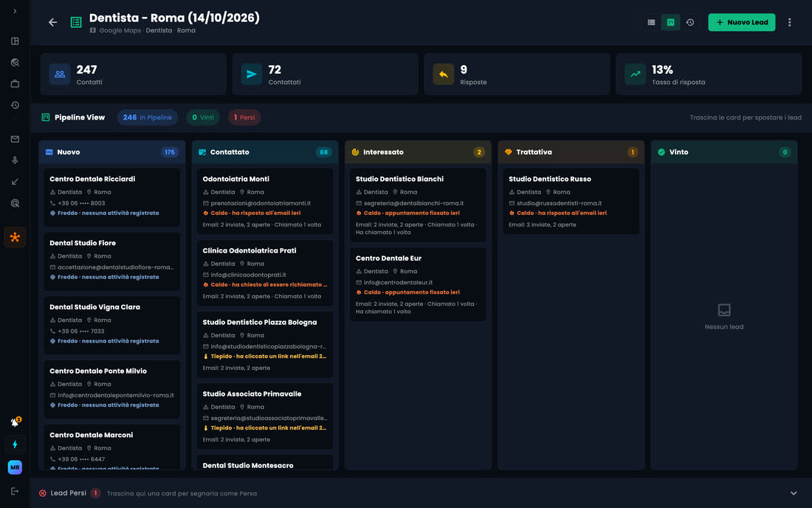Screen dimensions: 812x508
Task: Click the Nessun lead empty inbox icon
Action: [x=724, y=310]
